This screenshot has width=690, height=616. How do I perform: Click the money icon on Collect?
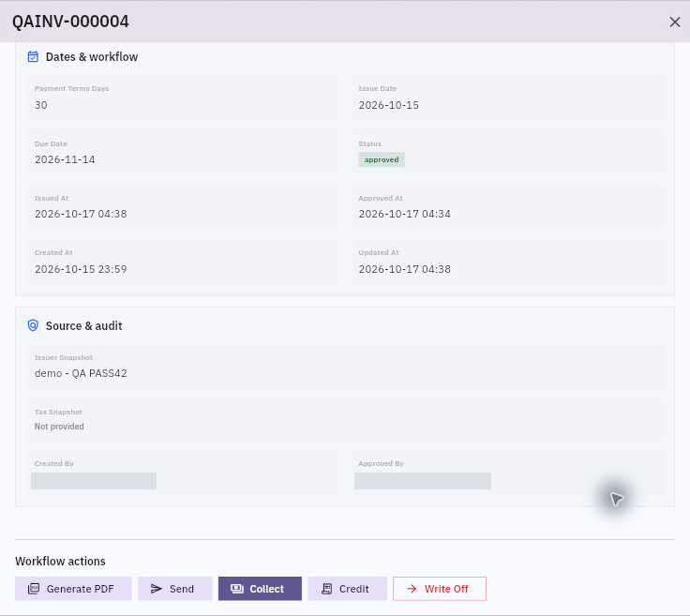click(x=237, y=589)
